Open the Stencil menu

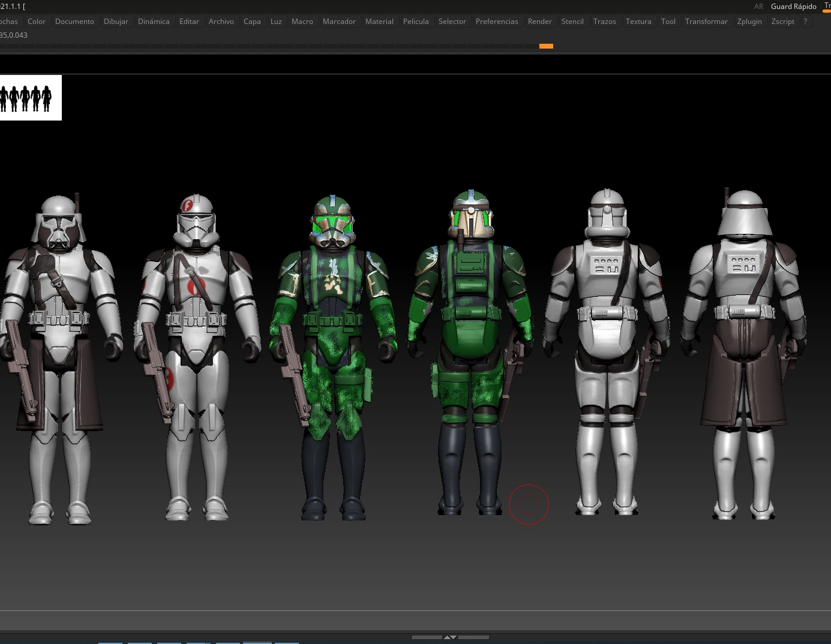(572, 21)
